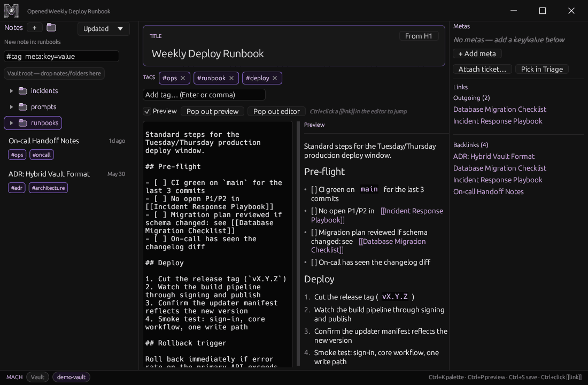Screen dimensions: 588x385
Task: Click the runbooks folder icon
Action: click(23, 123)
